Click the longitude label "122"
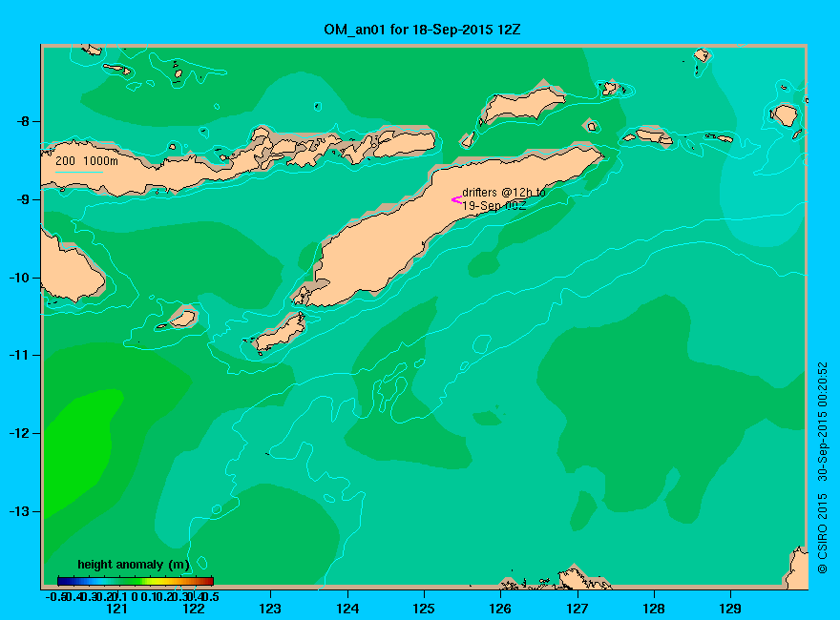This screenshot has height=620, width=840. point(194,609)
